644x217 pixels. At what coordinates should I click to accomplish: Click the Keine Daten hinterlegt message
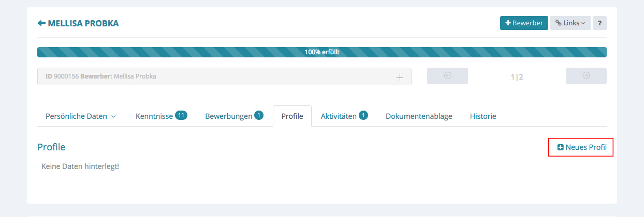point(80,166)
